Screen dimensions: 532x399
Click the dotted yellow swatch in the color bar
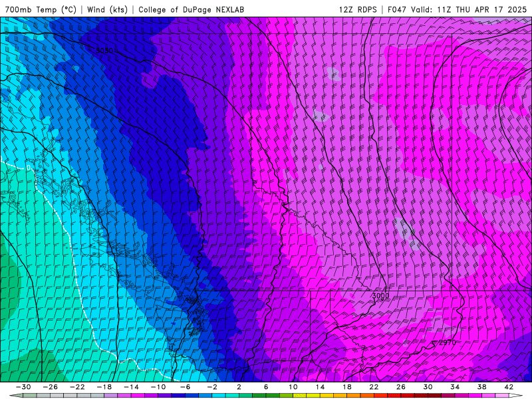(x=300, y=396)
